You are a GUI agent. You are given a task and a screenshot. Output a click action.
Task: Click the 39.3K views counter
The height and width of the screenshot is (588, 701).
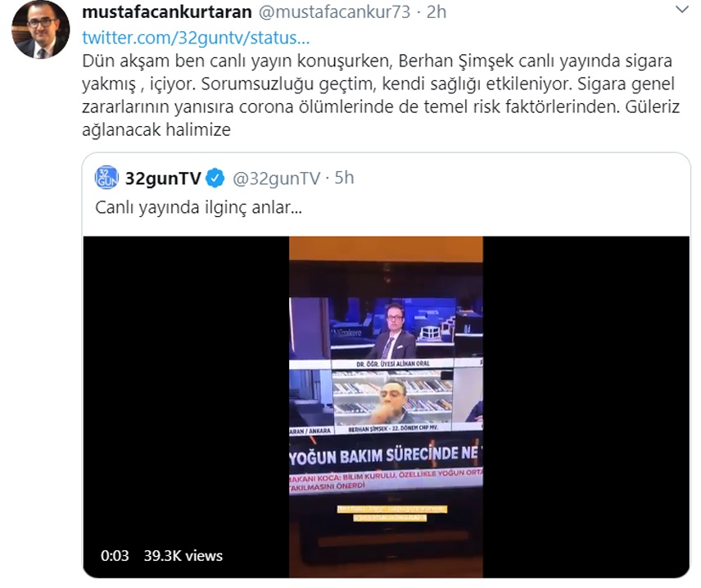pos(183,555)
